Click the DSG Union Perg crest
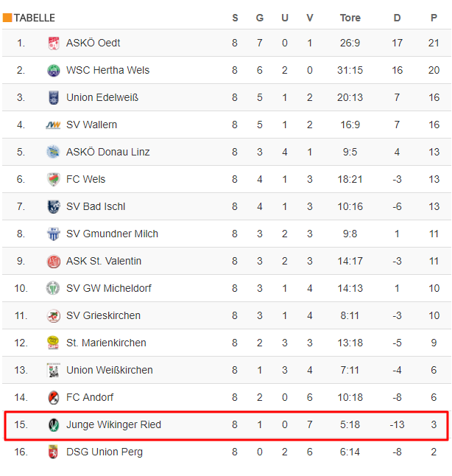452x476 pixels. 54,452
